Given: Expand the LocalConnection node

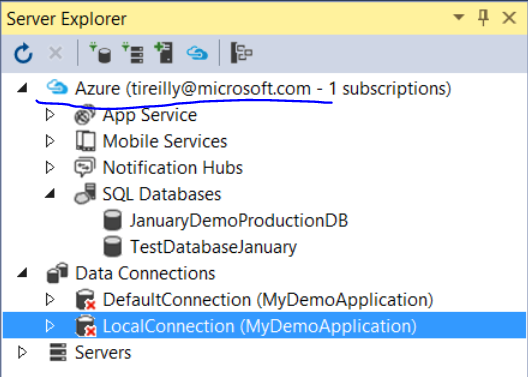Looking at the screenshot, I should [50, 325].
